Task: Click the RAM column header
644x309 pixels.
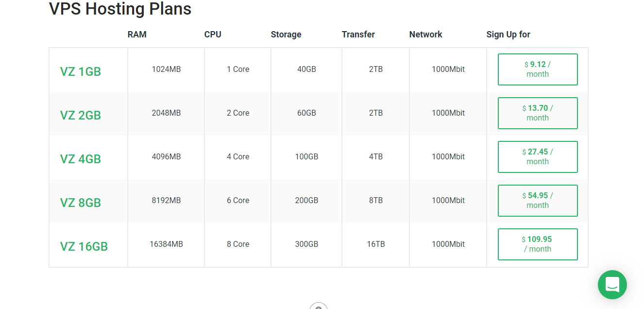Action: (137, 34)
